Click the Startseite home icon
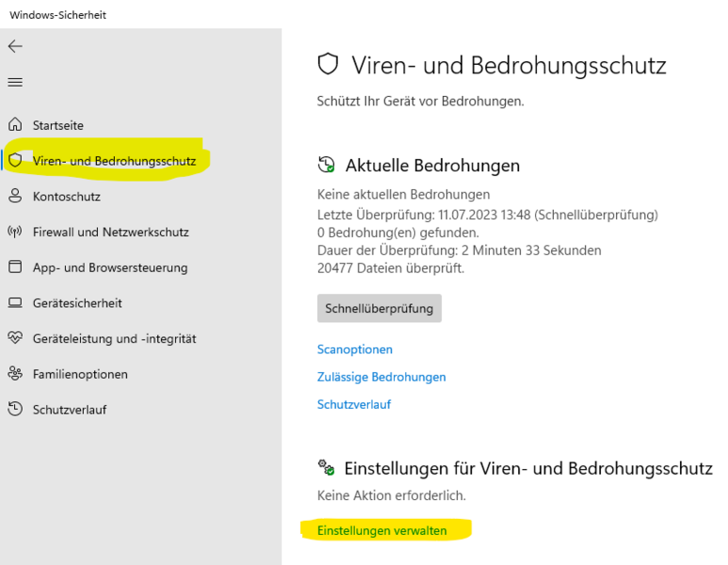 (15, 124)
